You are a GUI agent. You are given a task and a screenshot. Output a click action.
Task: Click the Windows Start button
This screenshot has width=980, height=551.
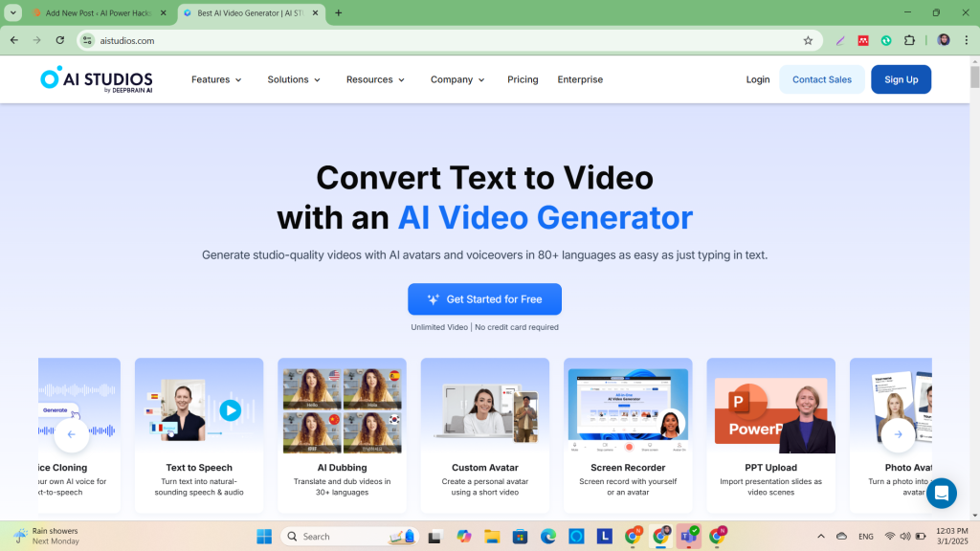pyautogui.click(x=264, y=537)
